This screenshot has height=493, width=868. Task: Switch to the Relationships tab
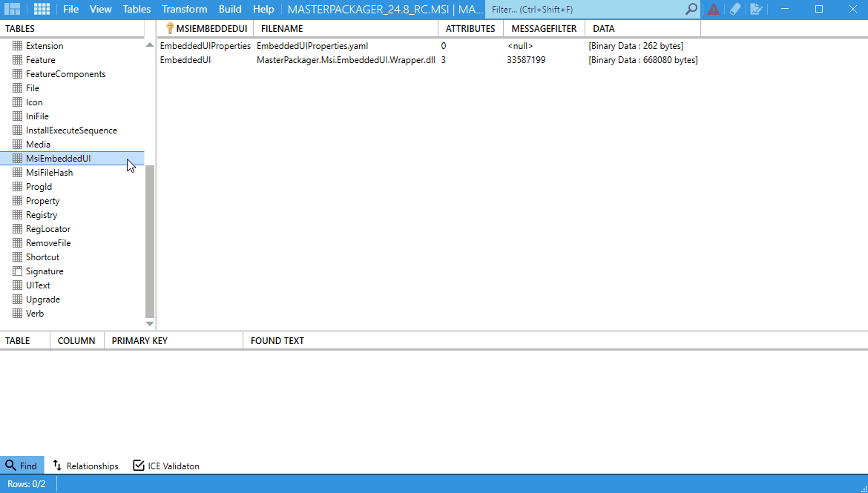tap(86, 466)
